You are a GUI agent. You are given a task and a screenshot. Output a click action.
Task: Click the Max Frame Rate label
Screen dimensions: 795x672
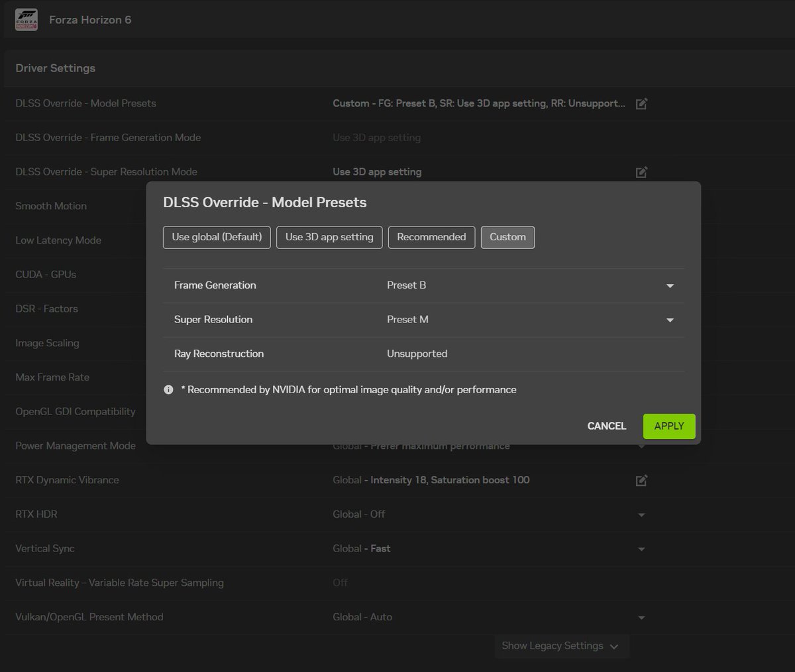52,377
